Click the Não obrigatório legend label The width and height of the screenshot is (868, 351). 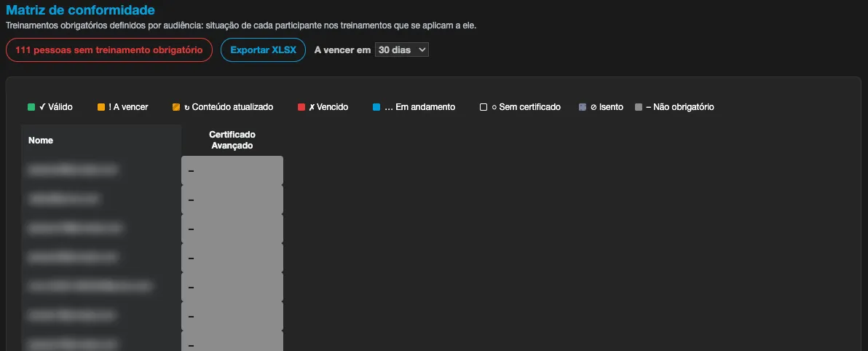coord(680,107)
